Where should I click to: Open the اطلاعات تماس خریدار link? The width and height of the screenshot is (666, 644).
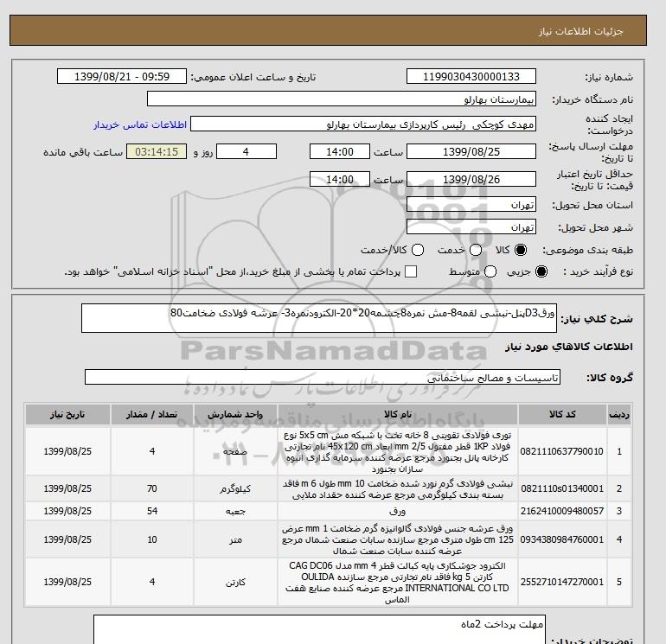140,124
